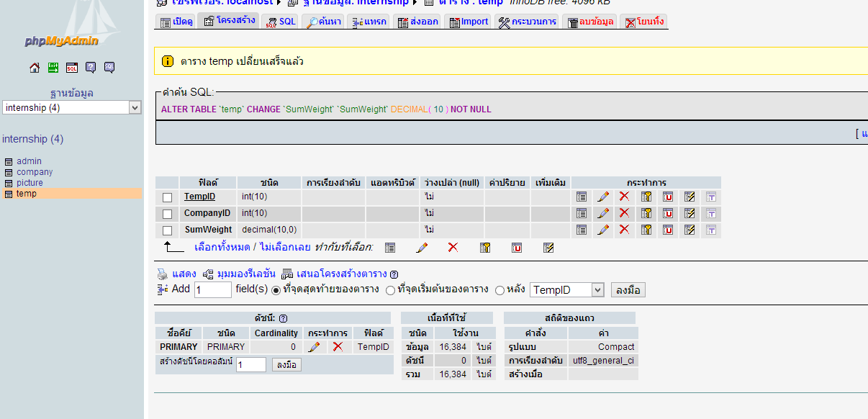Click ลงมือ button in the create index row
The width and height of the screenshot is (868, 419).
[286, 365]
